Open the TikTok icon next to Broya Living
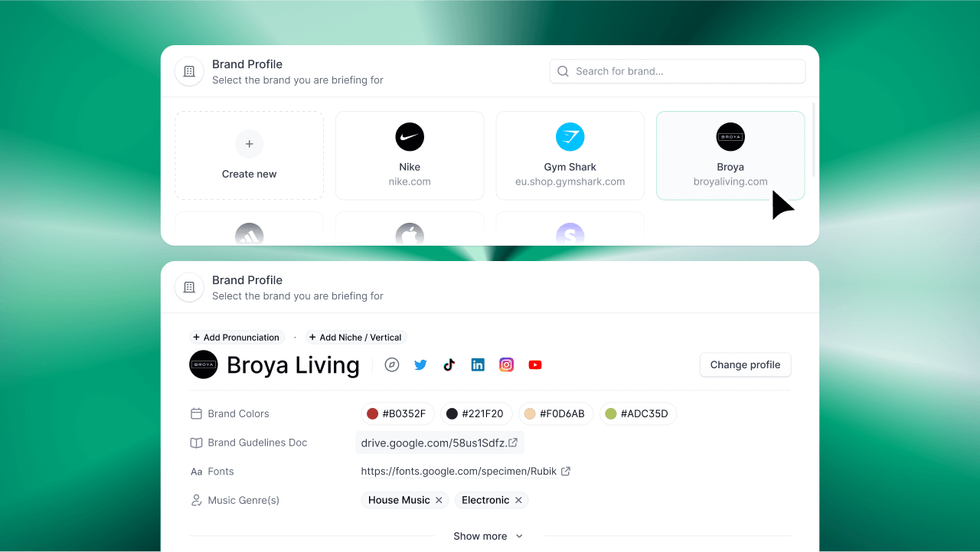This screenshot has height=552, width=980. pyautogui.click(x=449, y=364)
